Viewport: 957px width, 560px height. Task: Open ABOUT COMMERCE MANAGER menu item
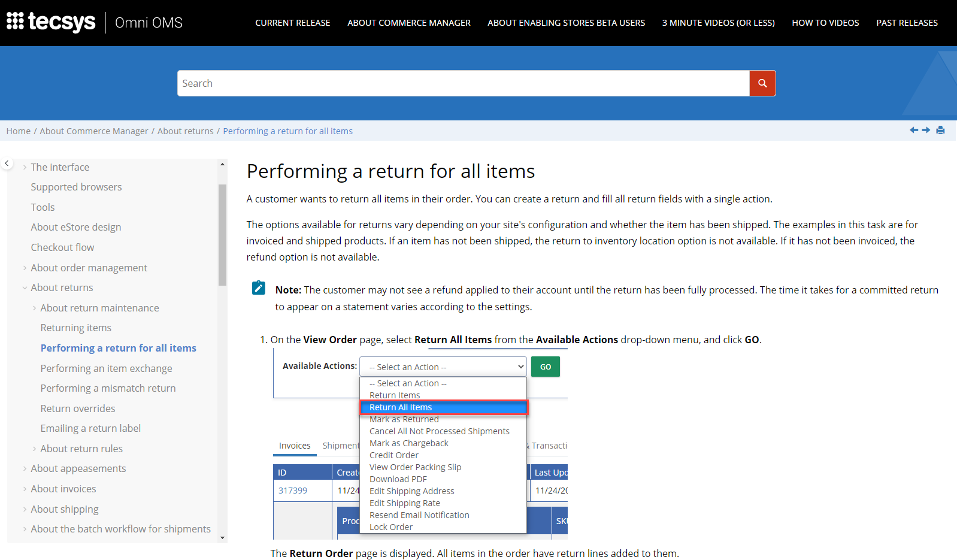click(x=409, y=23)
